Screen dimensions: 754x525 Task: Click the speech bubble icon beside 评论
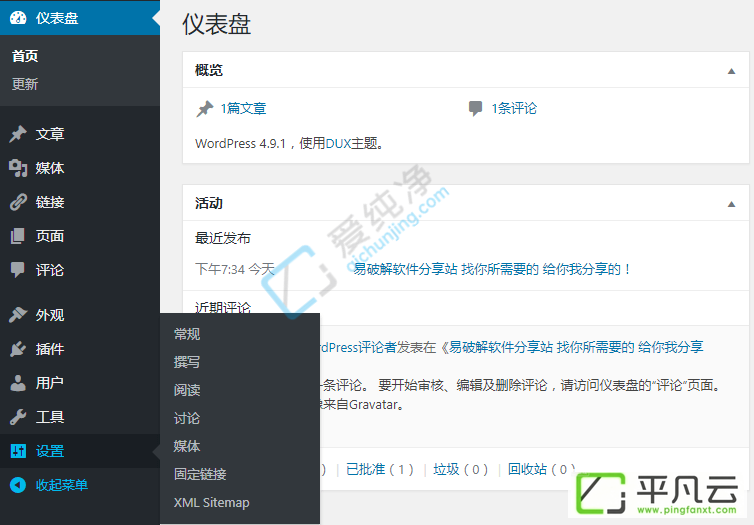(18, 270)
